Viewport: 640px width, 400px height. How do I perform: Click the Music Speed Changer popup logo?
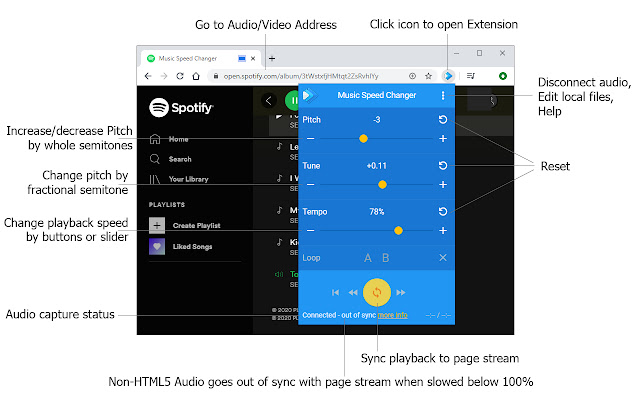309,96
